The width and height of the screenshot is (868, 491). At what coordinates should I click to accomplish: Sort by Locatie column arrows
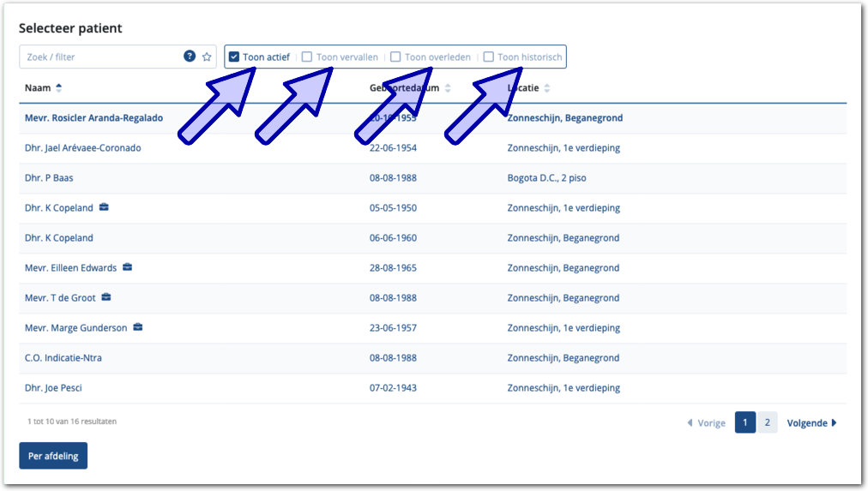pos(547,88)
